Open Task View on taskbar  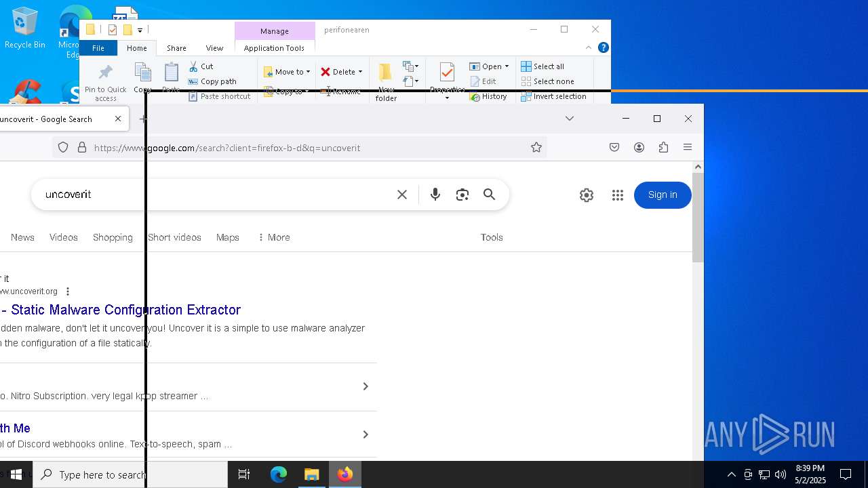point(244,474)
